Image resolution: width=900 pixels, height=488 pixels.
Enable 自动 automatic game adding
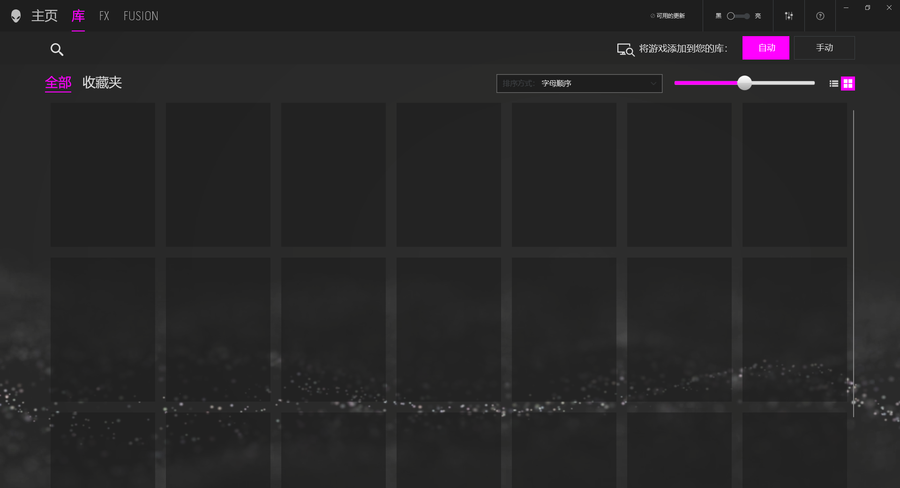(x=766, y=48)
